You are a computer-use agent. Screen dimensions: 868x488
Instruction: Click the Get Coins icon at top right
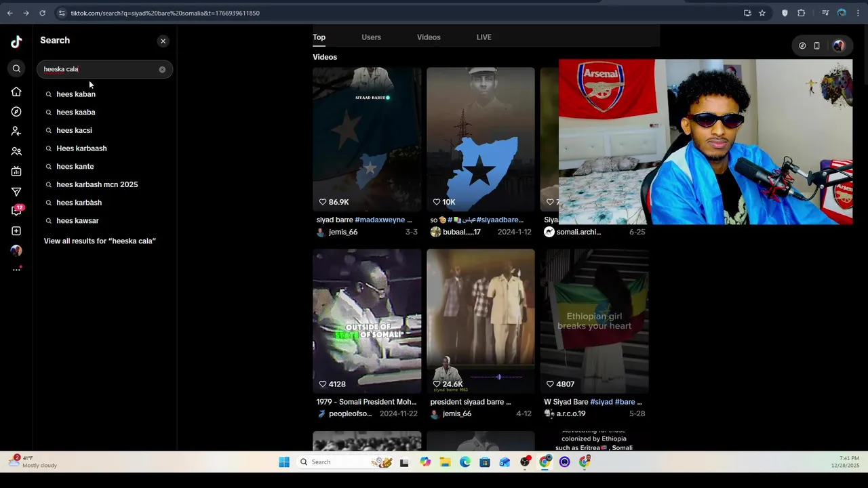[802, 46]
